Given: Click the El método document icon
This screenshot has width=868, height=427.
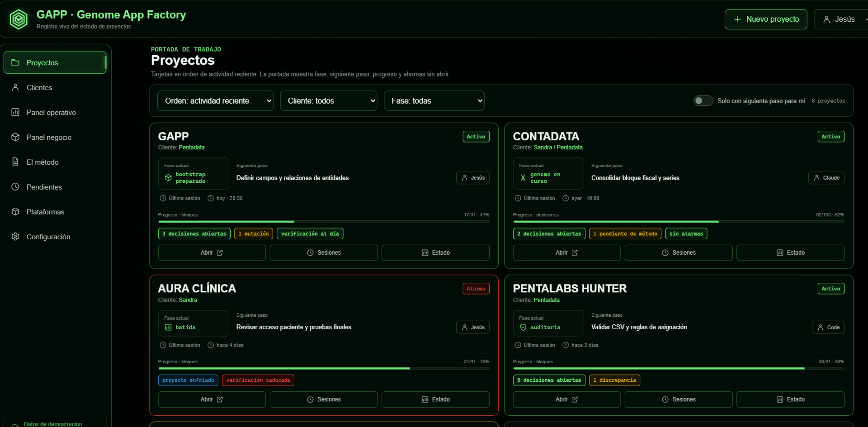Looking at the screenshot, I should point(15,162).
